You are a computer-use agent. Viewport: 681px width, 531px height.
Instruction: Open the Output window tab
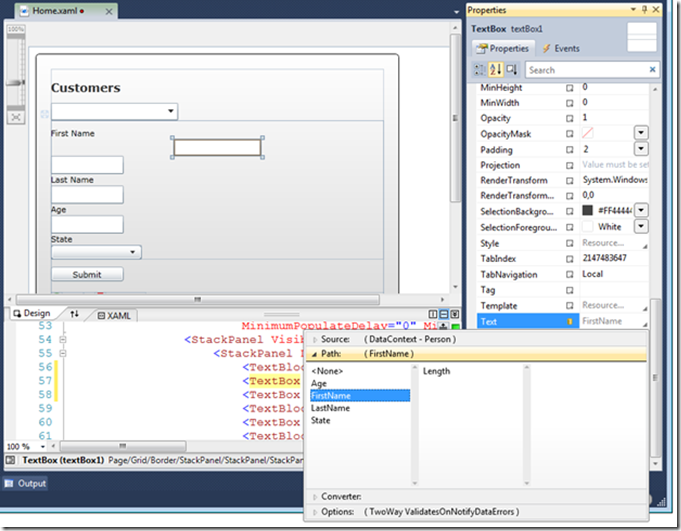25,483
